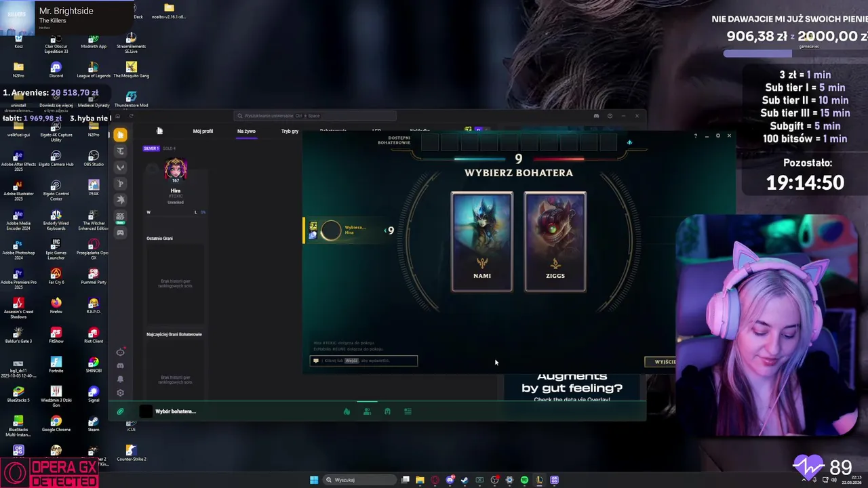Click the reroll dice icon above the champion pool
The height and width of the screenshot is (488, 868).
629,142
